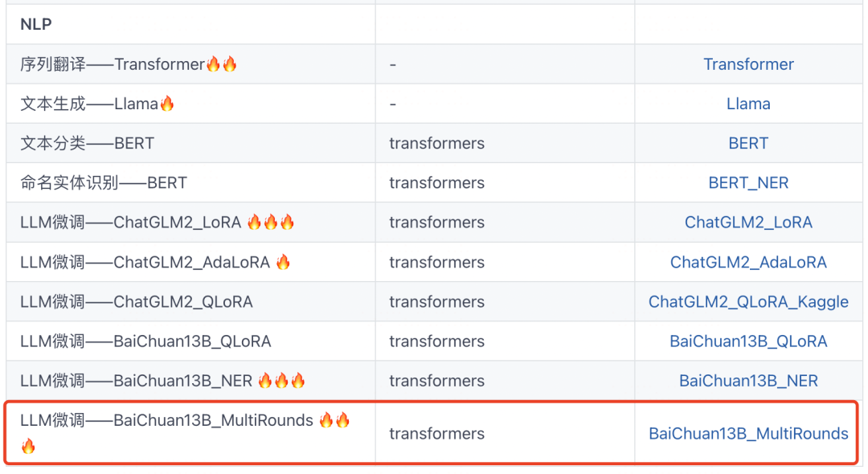Select the 文本分类 BERT row label

point(87,143)
